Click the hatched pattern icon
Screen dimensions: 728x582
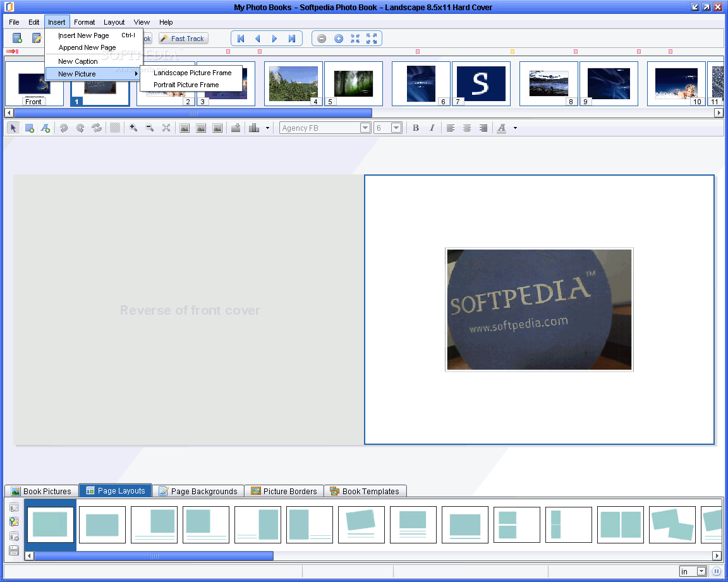pyautogui.click(x=114, y=128)
